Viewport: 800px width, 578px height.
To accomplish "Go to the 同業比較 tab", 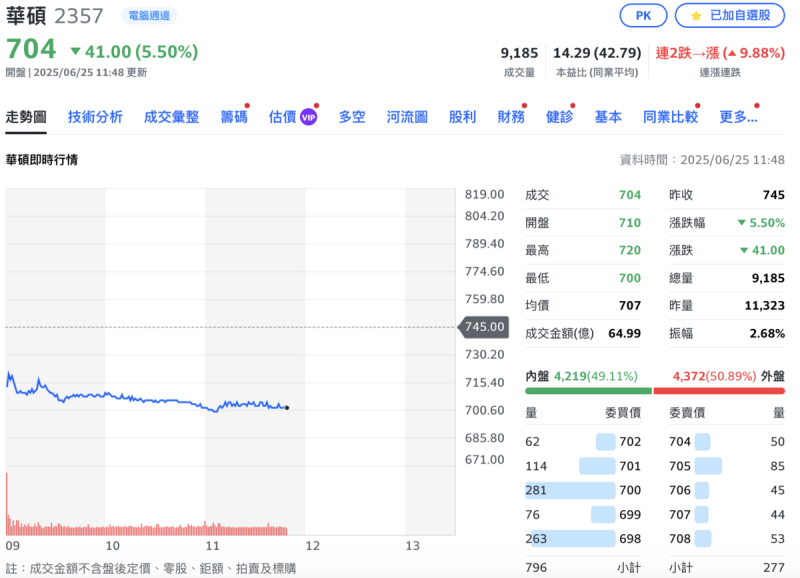I will (x=670, y=117).
